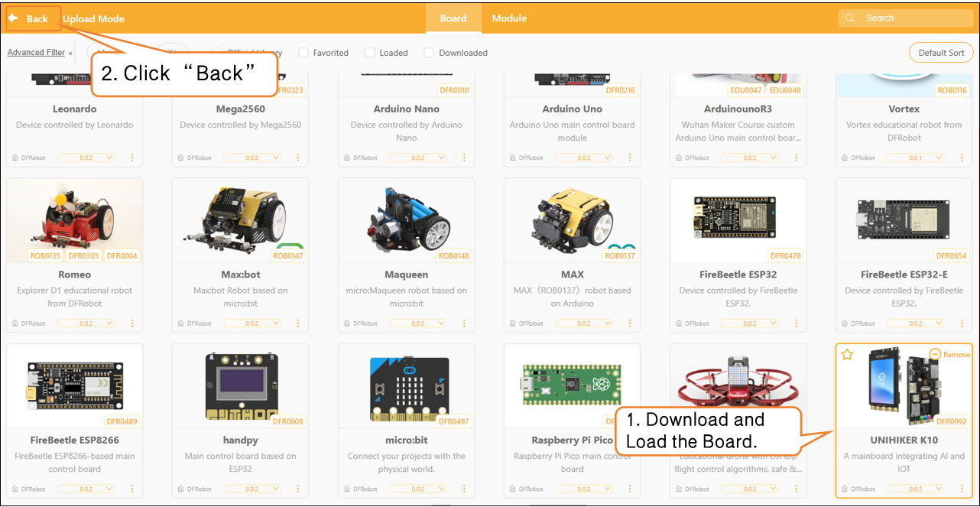Switch to the Module tab
Image resolution: width=980 pixels, height=507 pixels.
[x=509, y=18]
